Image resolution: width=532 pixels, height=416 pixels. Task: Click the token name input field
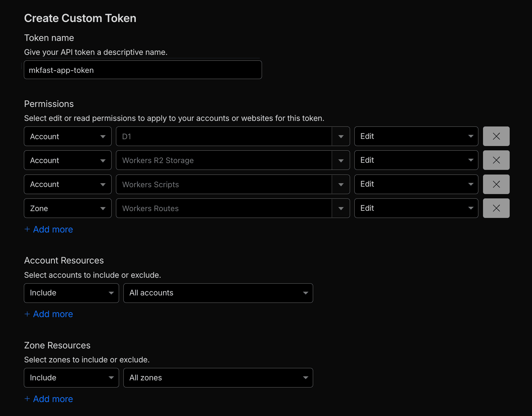pos(143,70)
